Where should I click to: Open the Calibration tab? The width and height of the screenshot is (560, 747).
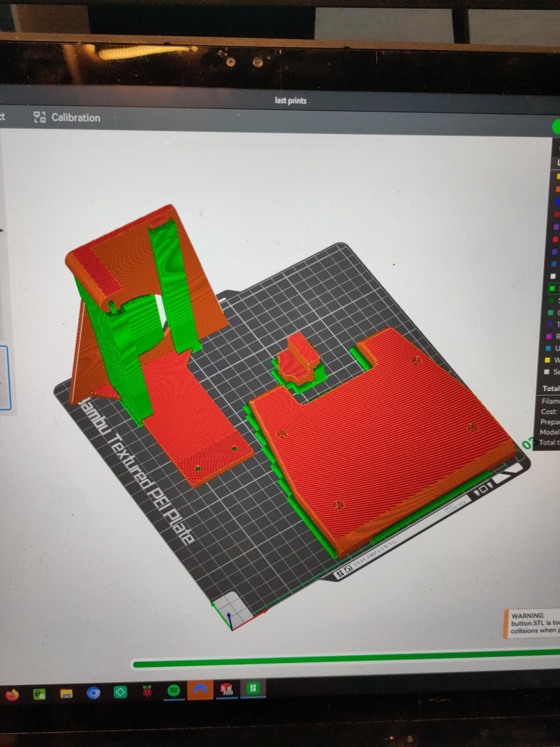[x=67, y=117]
